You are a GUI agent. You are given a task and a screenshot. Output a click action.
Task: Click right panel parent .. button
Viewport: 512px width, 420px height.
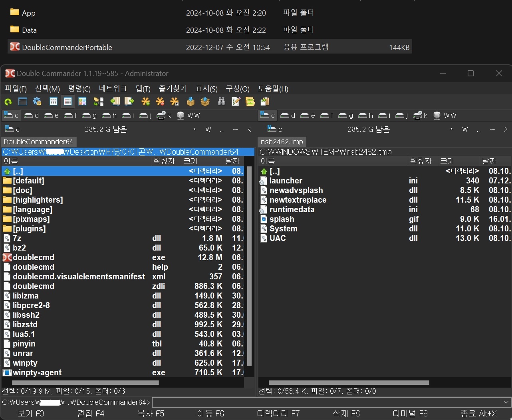tap(478, 129)
